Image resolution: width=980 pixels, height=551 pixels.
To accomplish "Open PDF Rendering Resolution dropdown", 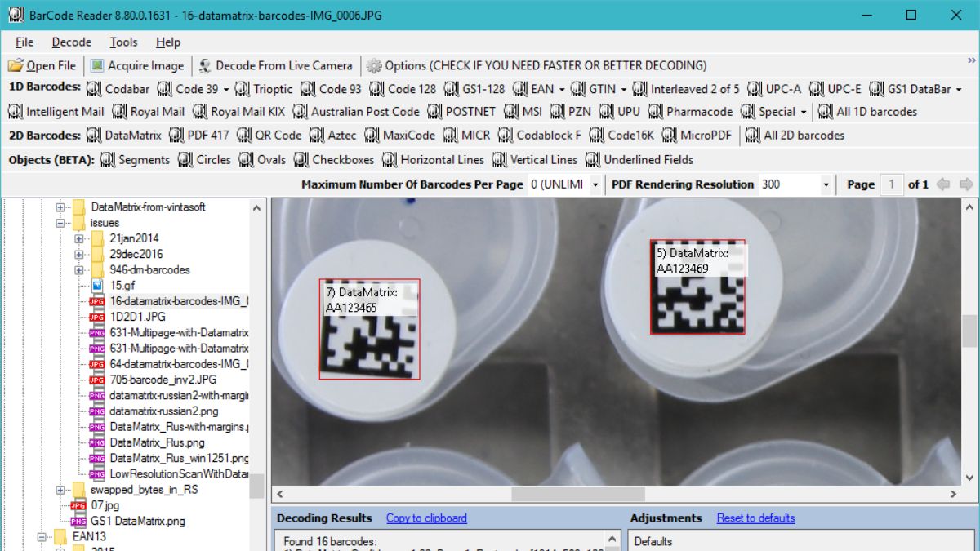I will pyautogui.click(x=826, y=184).
